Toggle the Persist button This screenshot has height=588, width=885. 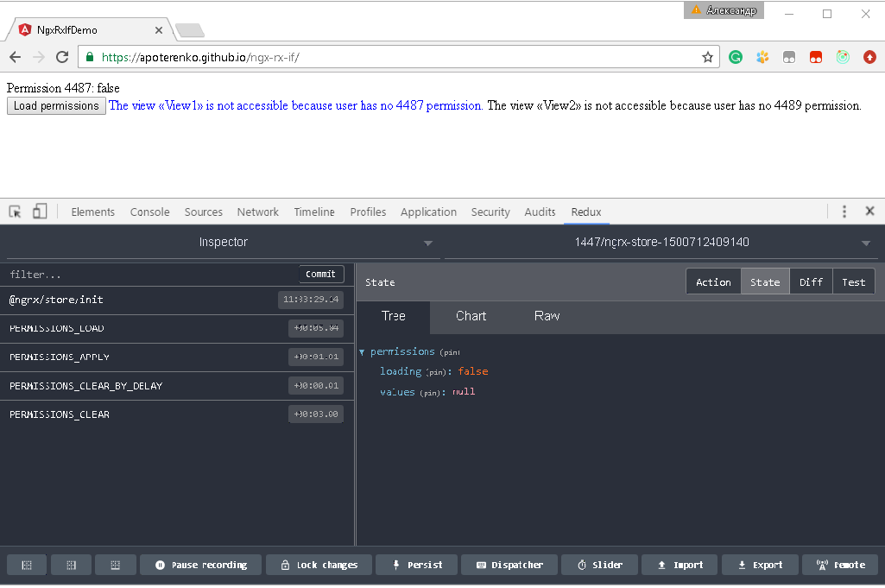416,565
